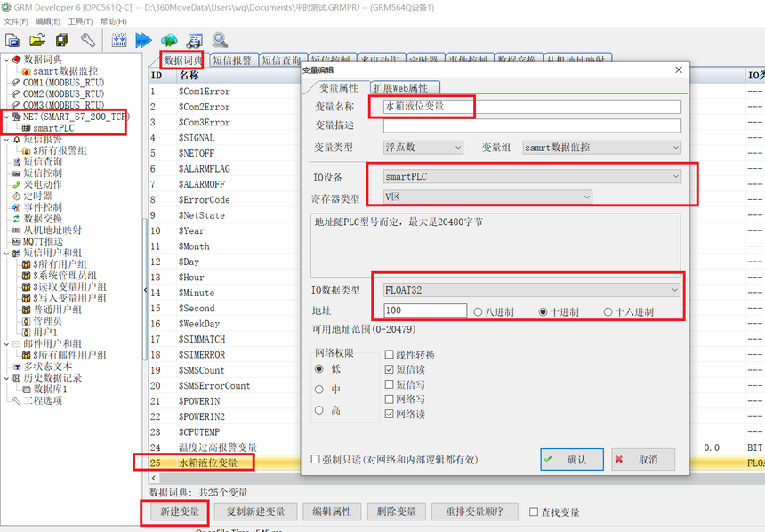Viewport: 765px width, 532px height.
Task: Select the 数据交换 tree item icon
Action: click(x=17, y=219)
